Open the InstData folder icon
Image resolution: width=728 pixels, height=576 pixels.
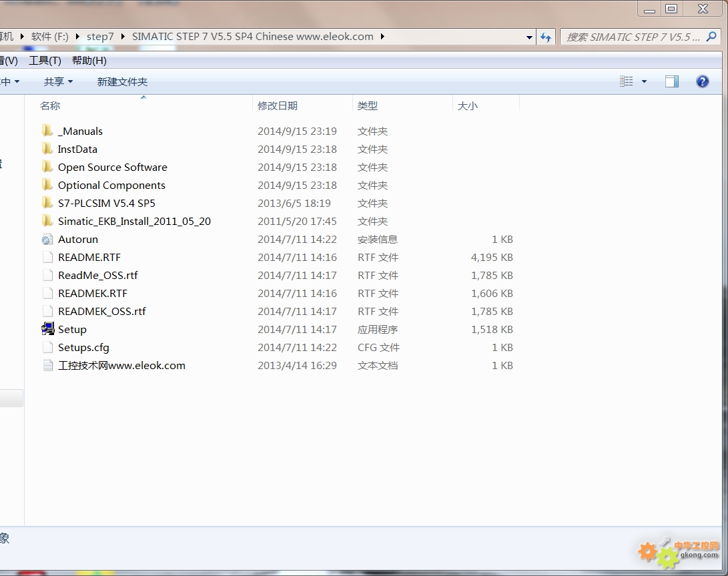(x=47, y=149)
